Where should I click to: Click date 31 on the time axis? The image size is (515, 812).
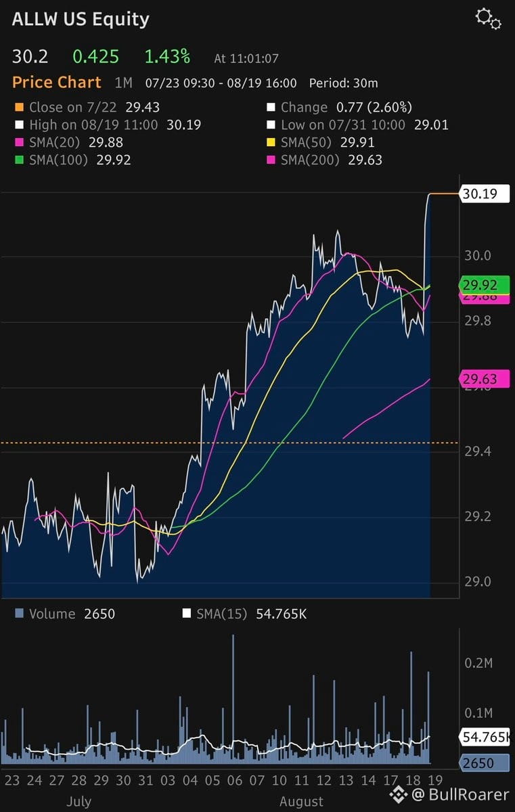pos(145,780)
